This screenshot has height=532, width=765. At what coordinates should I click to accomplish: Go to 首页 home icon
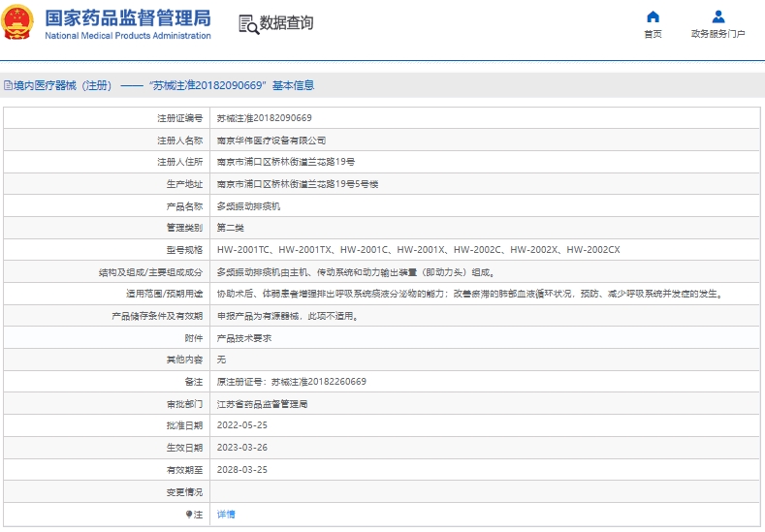(x=653, y=17)
